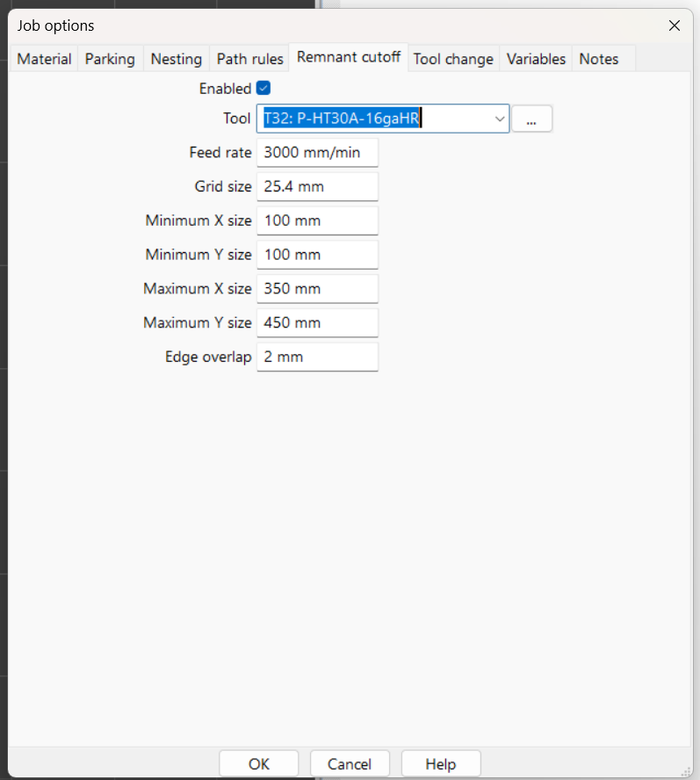
Task: Open Help for Job options
Action: pyautogui.click(x=440, y=763)
